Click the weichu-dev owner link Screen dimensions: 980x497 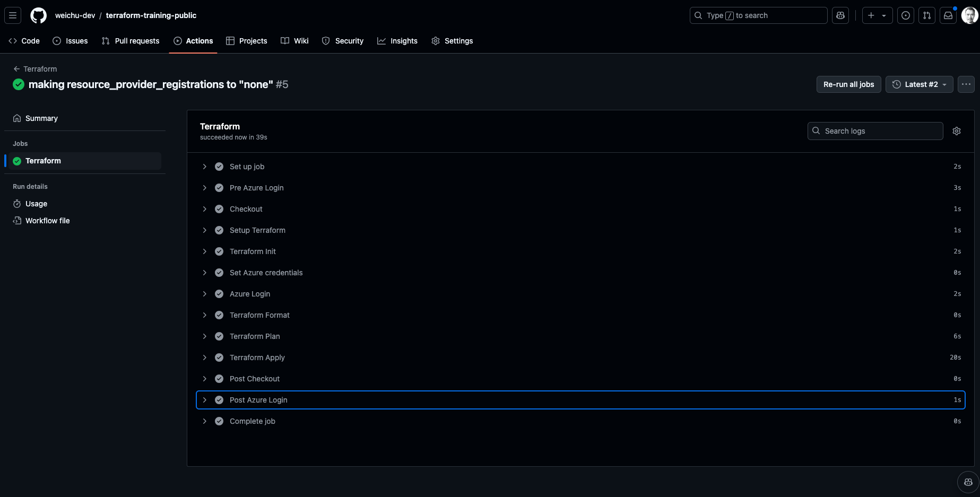[x=75, y=15]
